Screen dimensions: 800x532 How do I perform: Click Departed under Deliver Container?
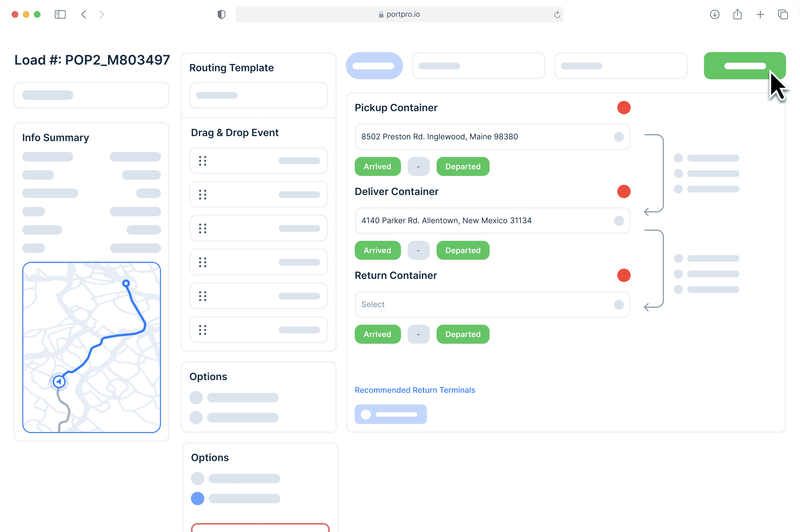tap(463, 250)
